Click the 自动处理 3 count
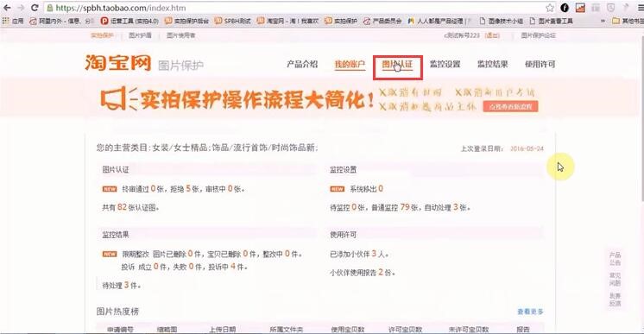 pyautogui.click(x=455, y=207)
